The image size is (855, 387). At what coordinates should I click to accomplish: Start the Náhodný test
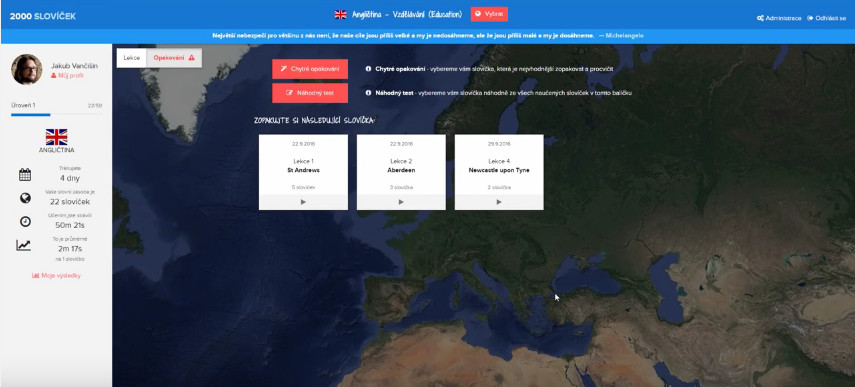pyautogui.click(x=310, y=93)
